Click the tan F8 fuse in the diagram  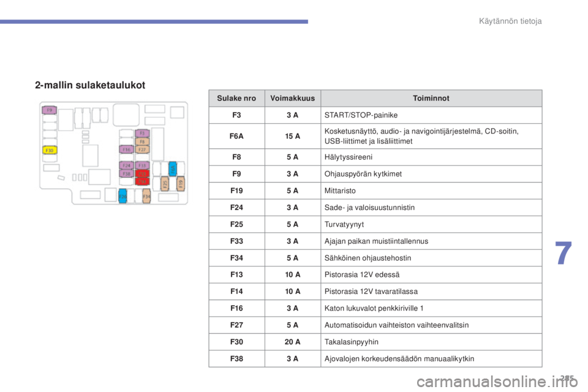(x=142, y=141)
